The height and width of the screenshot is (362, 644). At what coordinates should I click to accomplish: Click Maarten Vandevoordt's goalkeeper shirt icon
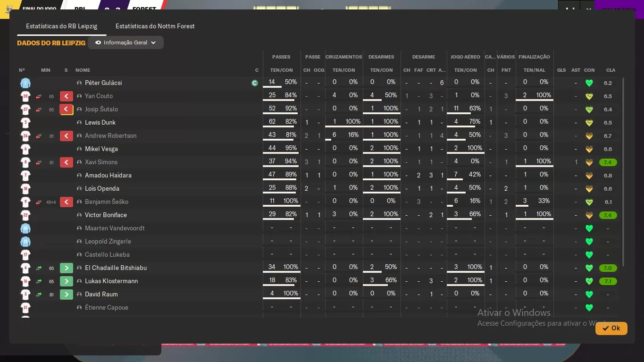[25, 228]
